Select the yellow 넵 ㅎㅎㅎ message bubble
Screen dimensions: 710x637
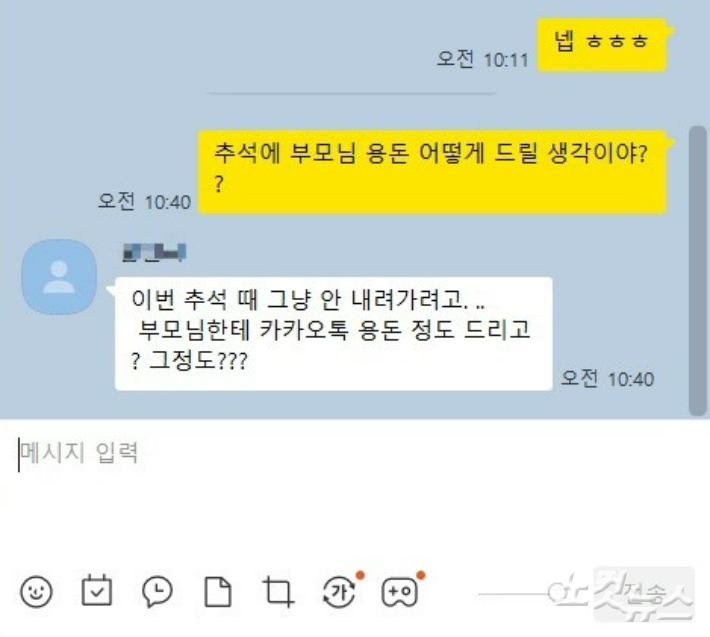[602, 45]
